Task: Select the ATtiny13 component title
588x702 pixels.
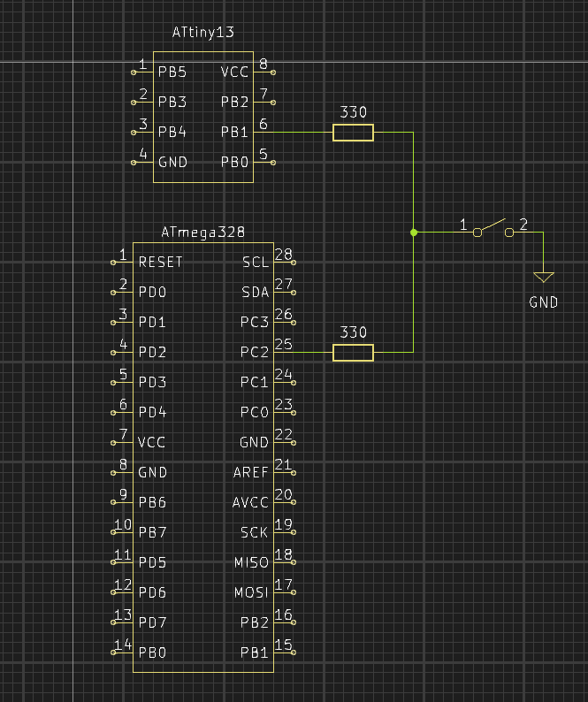Action: pos(202,32)
